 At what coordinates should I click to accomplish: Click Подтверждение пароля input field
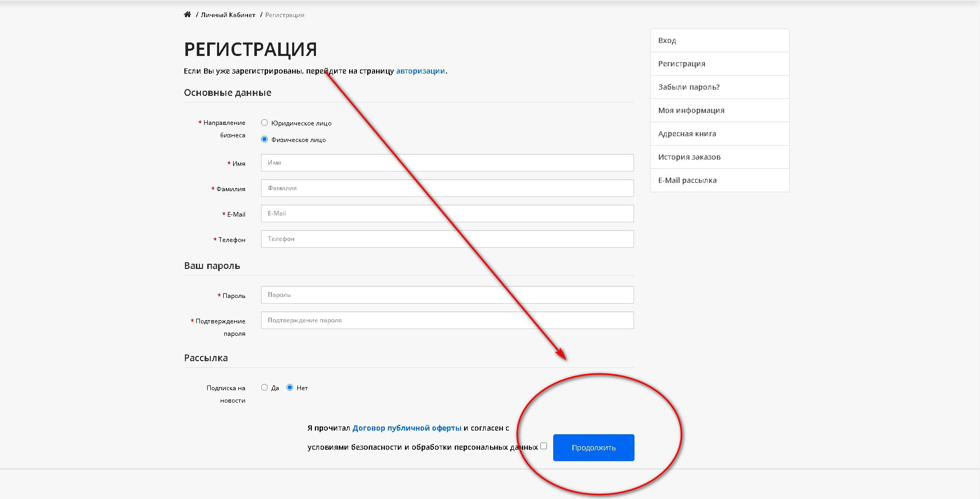pos(447,320)
